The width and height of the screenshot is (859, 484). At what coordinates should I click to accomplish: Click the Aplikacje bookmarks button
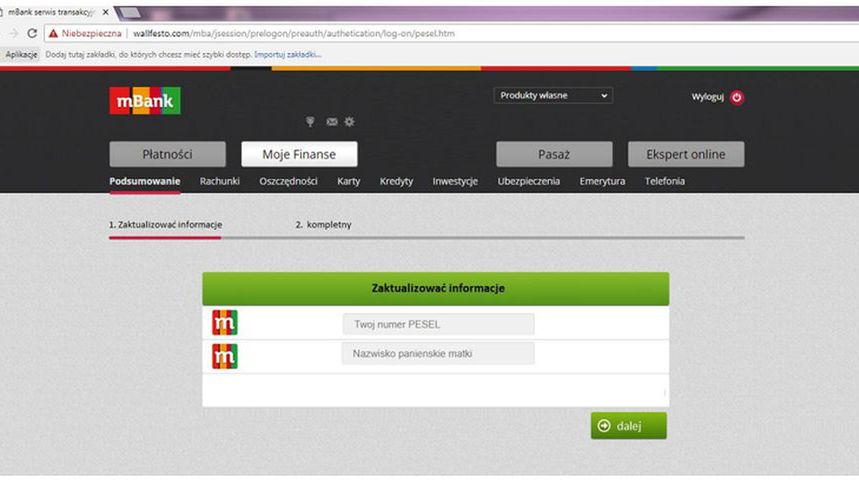coord(21,54)
